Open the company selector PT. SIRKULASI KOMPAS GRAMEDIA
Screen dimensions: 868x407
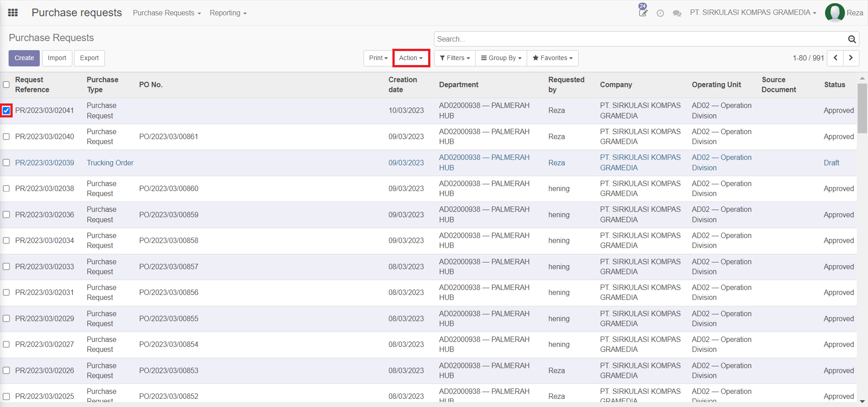(x=753, y=13)
